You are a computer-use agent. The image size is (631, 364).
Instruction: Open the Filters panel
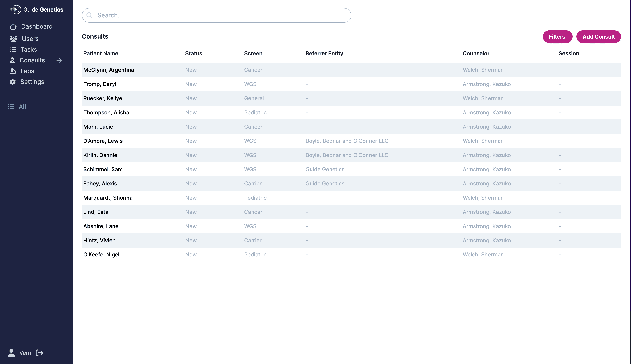(x=557, y=36)
